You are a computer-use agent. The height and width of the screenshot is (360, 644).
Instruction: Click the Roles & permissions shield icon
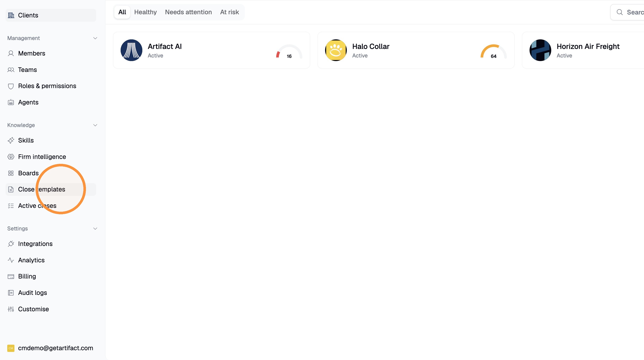11,86
